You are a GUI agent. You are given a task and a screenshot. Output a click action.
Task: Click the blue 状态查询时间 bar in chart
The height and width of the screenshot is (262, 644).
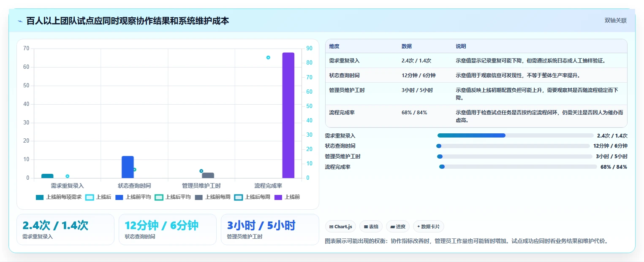point(128,167)
